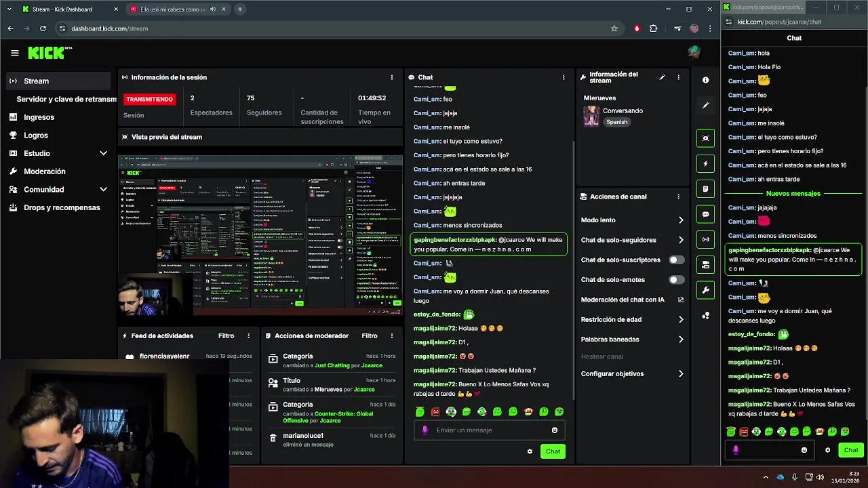Toggle the server layout panel icon
This screenshot has height=488, width=868.
click(x=706, y=265)
